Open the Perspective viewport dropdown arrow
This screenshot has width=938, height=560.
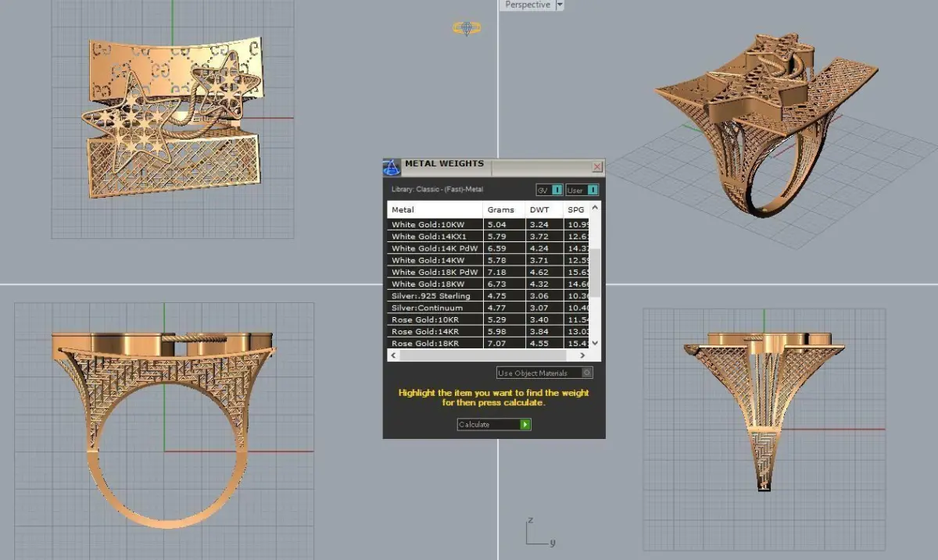click(560, 5)
